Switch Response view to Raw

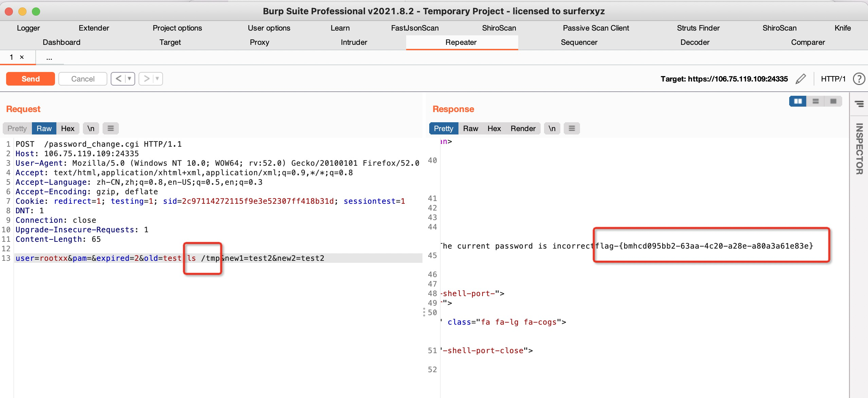pos(471,128)
